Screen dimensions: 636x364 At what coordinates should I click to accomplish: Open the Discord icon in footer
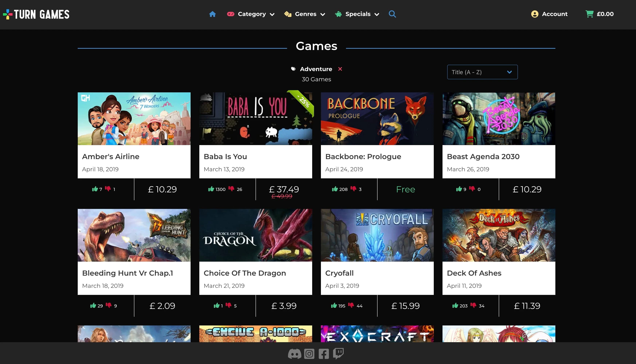click(294, 354)
